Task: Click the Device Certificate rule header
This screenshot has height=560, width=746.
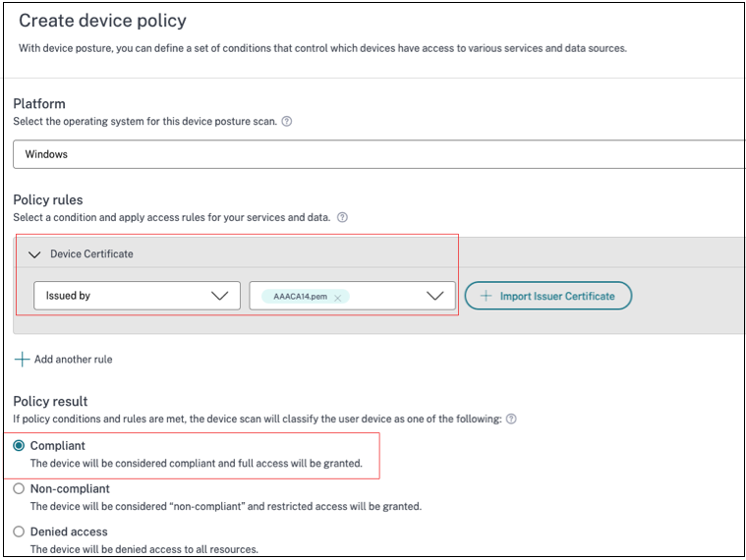Action: click(91, 253)
